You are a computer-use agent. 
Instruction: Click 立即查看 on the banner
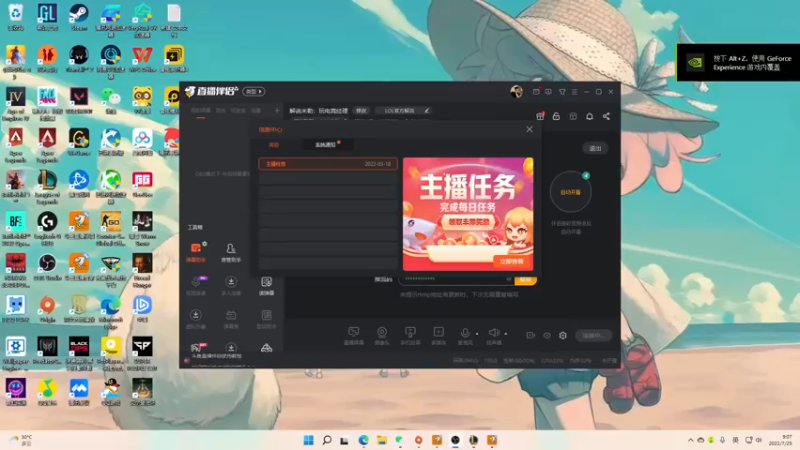pyautogui.click(x=511, y=261)
